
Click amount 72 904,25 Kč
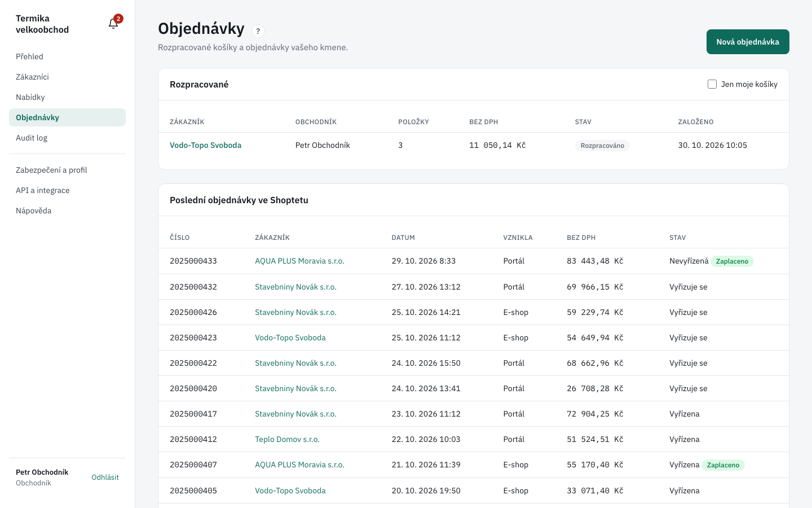[595, 414]
